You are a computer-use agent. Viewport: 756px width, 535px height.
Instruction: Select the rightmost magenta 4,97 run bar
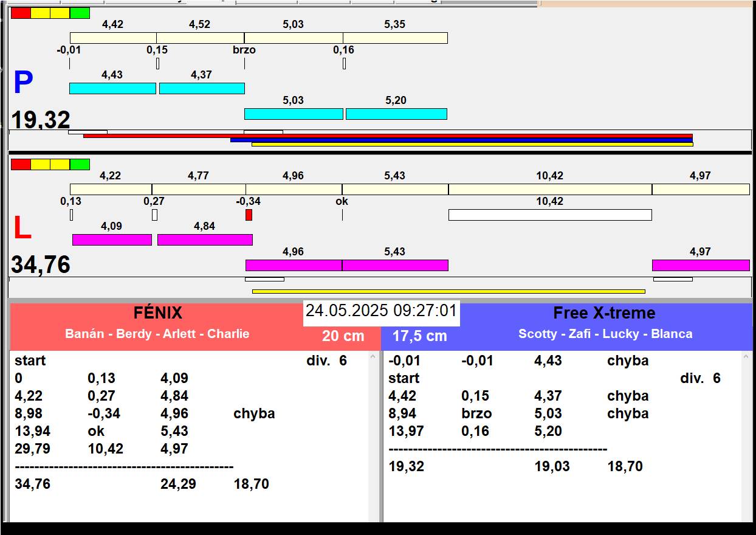700,265
